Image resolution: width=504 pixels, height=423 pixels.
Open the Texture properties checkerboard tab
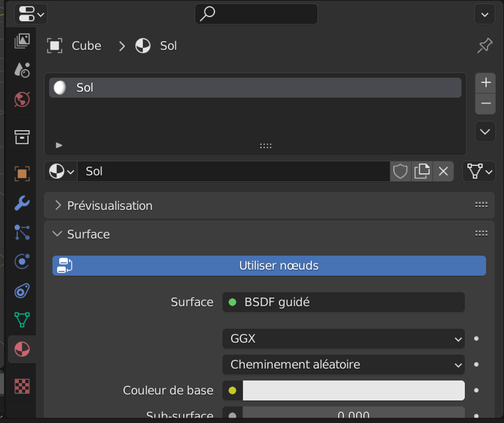tap(22, 386)
